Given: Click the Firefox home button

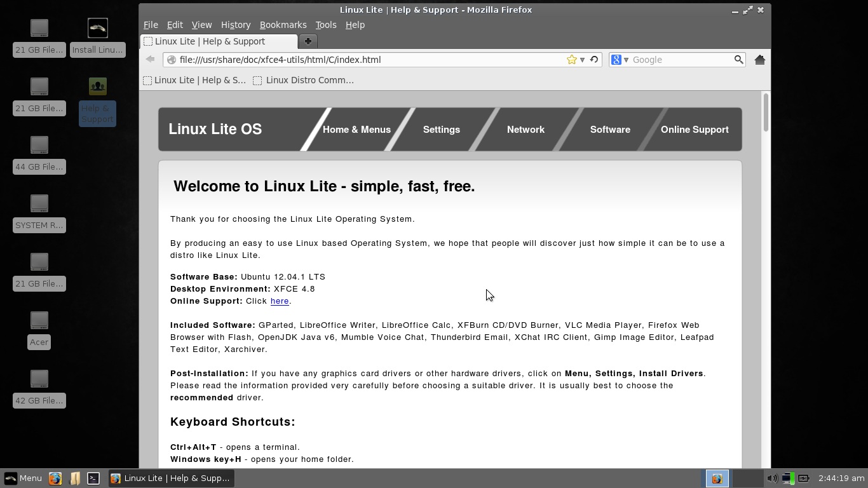Looking at the screenshot, I should coord(759,60).
